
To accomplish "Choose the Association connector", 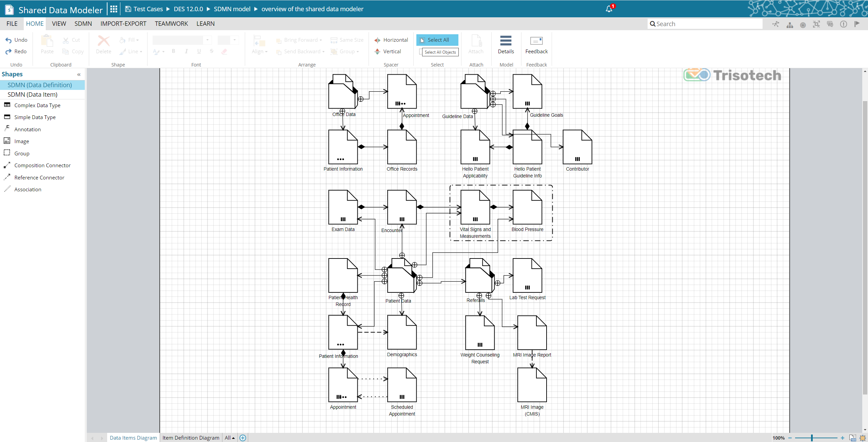I will (x=23, y=189).
